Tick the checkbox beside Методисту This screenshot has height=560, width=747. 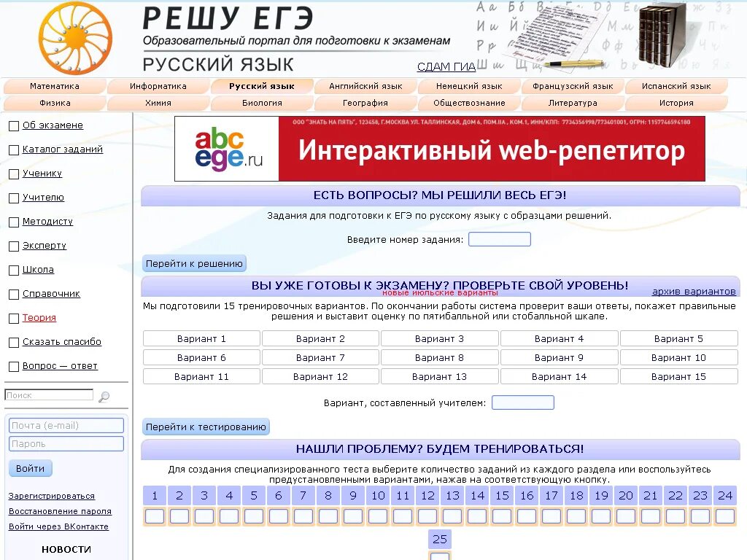pyautogui.click(x=14, y=222)
